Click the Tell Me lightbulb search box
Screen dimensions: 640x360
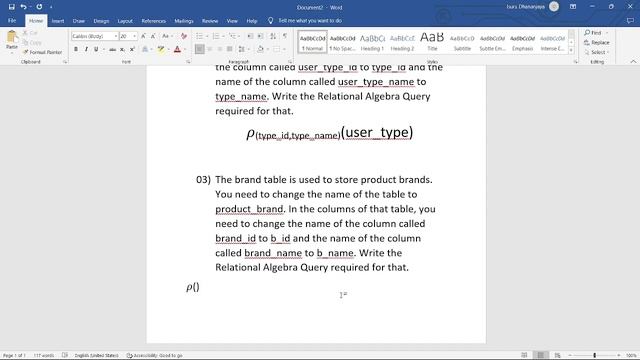click(305, 20)
